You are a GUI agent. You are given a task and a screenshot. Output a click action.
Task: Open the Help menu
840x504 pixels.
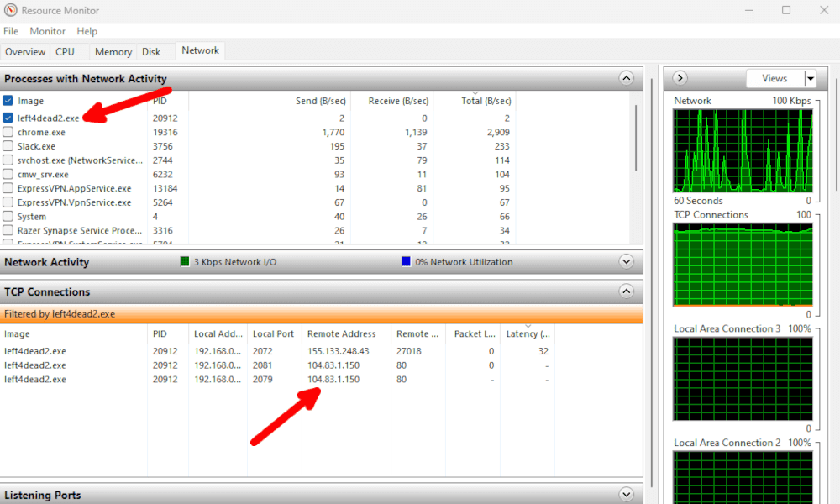pos(87,31)
